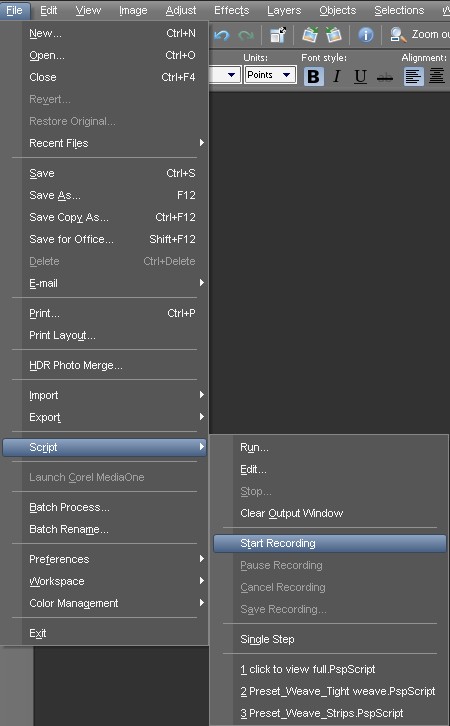Viewport: 450px width, 726px height.
Task: Click the palettes window icon in toolbar
Action: tap(278, 35)
